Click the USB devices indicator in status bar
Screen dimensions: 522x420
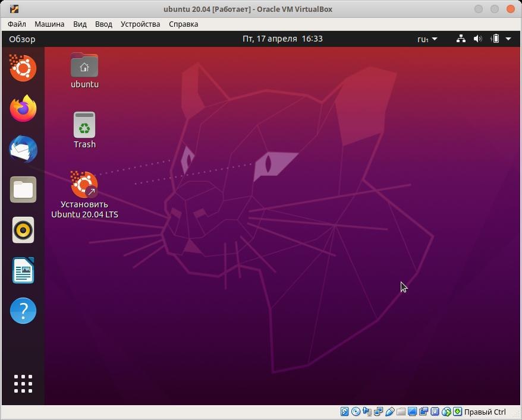click(x=390, y=412)
